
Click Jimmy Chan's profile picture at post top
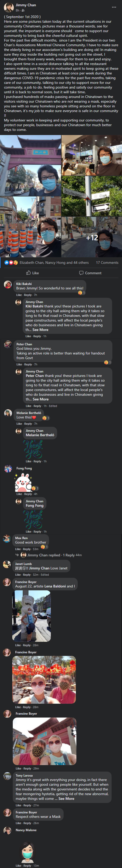coord(8,7)
